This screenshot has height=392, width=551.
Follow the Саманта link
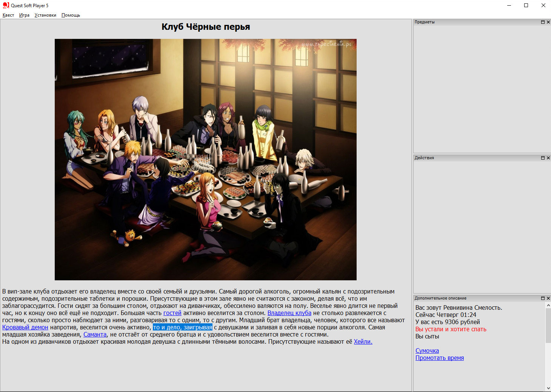95,335
